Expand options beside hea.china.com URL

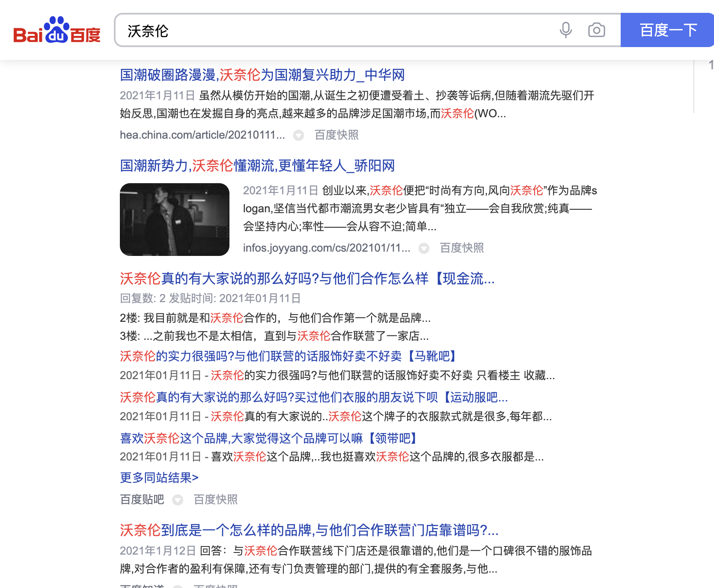[x=298, y=135]
